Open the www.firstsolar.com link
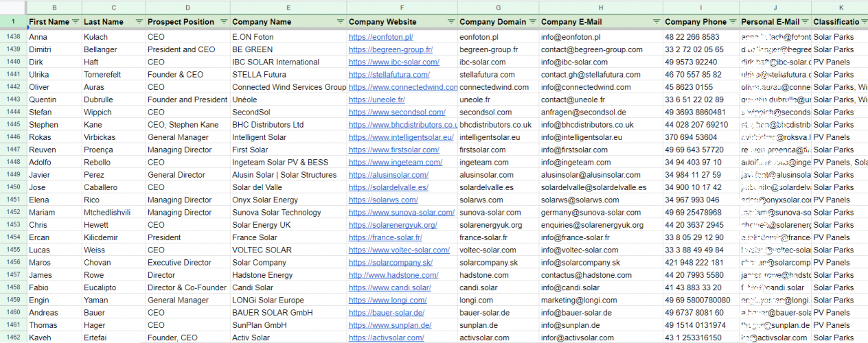 (x=393, y=150)
